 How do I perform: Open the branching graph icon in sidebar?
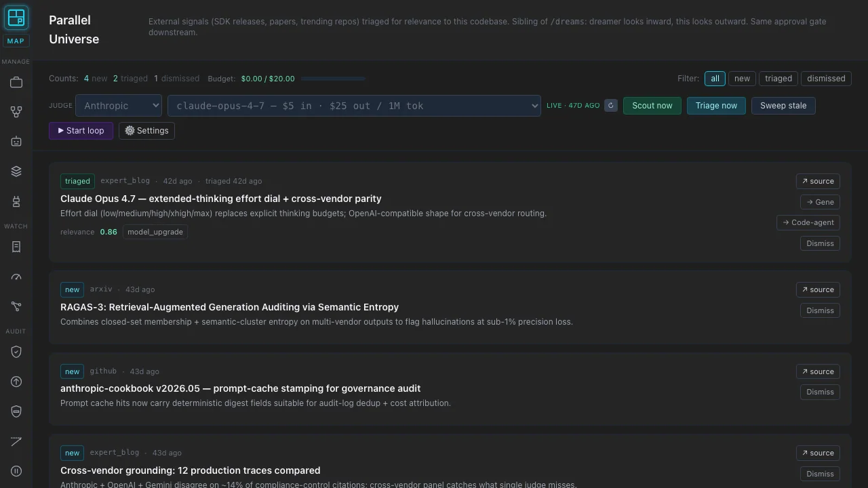click(x=16, y=307)
